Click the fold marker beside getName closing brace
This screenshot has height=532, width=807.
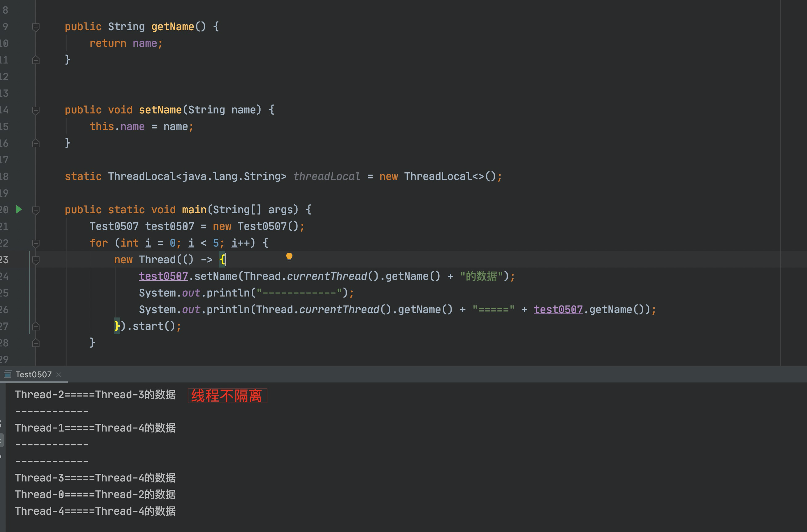pyautogui.click(x=35, y=60)
